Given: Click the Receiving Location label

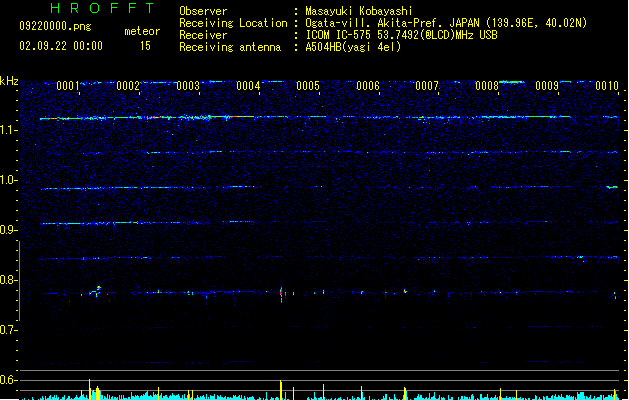Looking at the screenshot, I should click(x=233, y=23).
